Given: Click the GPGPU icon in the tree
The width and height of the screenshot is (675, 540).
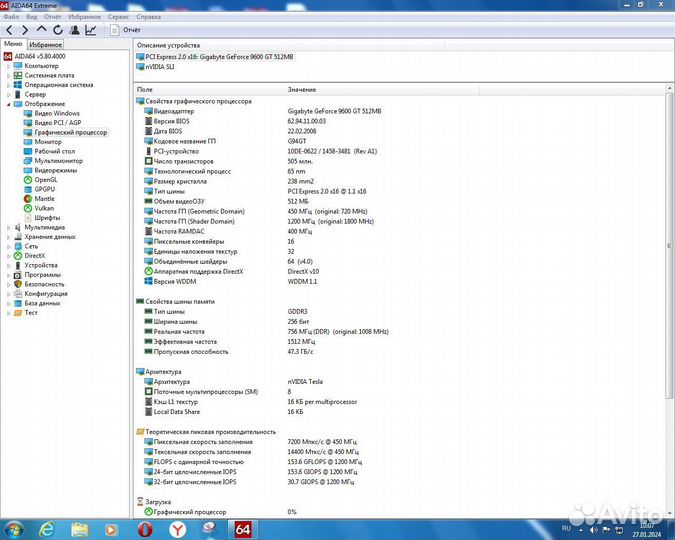Looking at the screenshot, I should click(x=28, y=189).
